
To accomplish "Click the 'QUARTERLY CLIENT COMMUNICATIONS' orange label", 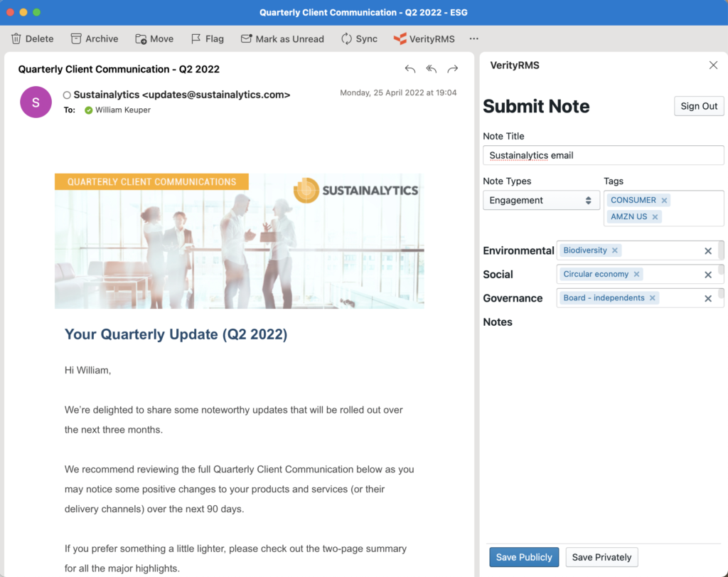I will click(152, 181).
